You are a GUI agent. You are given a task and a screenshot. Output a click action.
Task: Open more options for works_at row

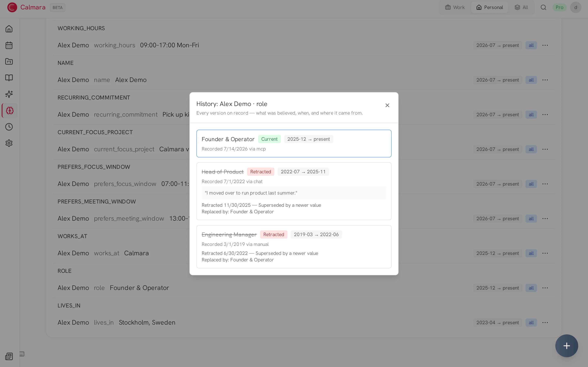click(x=545, y=253)
